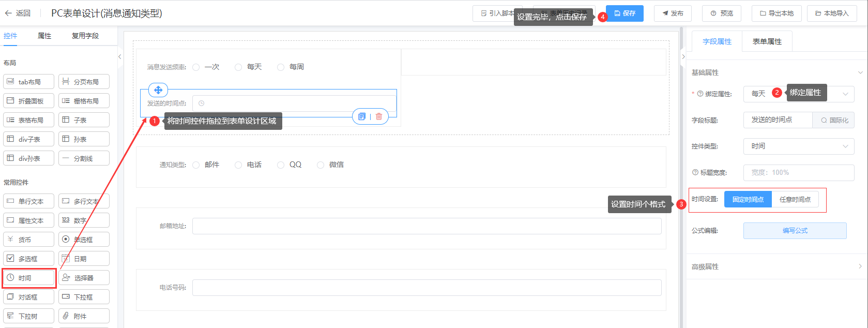Select the 表格布局 control
Screen dimensions: 868x328
28,120
